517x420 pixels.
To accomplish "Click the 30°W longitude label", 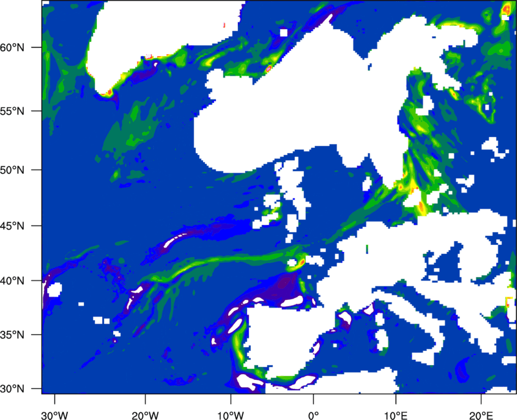I will pos(54,415).
